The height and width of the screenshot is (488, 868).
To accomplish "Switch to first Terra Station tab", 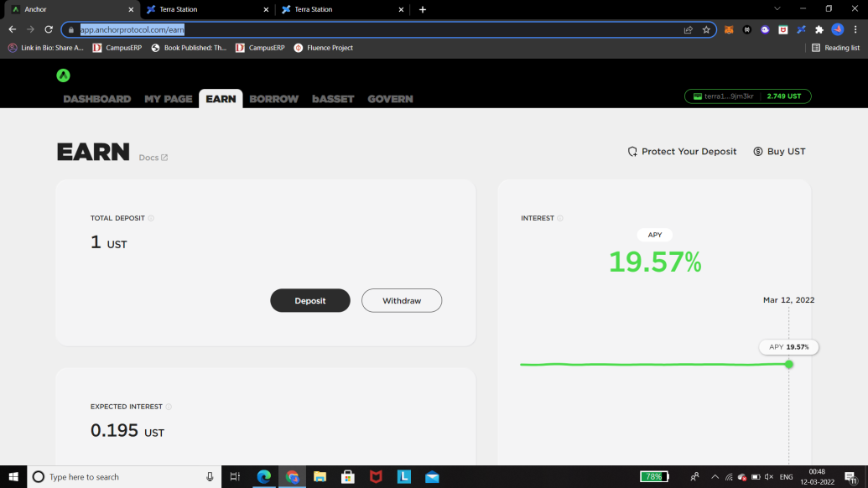I will [x=208, y=9].
